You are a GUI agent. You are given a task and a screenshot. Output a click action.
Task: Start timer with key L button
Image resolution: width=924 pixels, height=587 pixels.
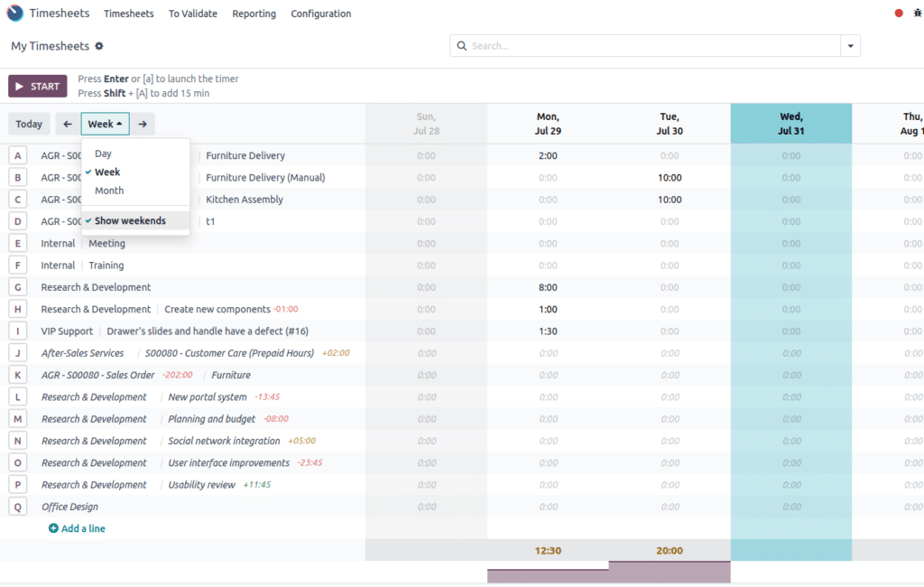[x=18, y=397]
